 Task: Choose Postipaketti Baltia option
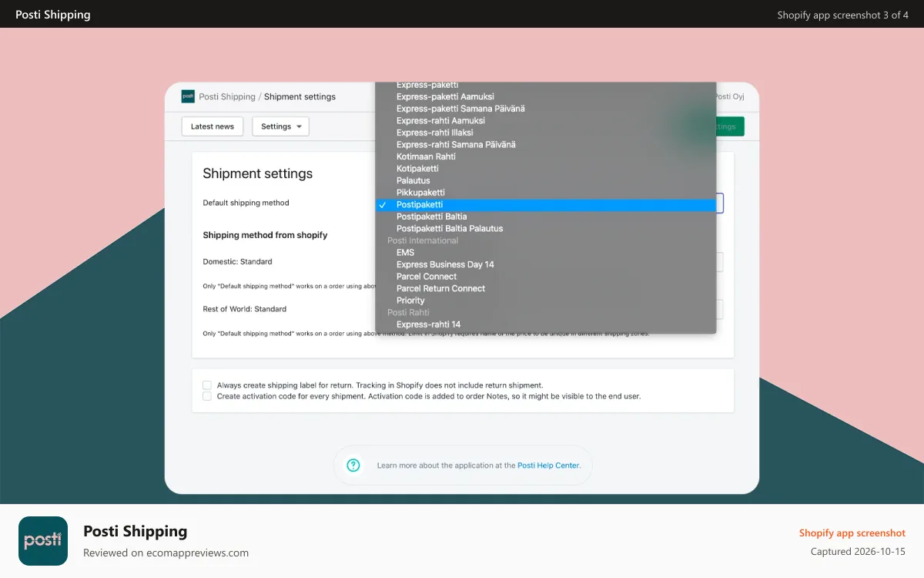pos(545,217)
